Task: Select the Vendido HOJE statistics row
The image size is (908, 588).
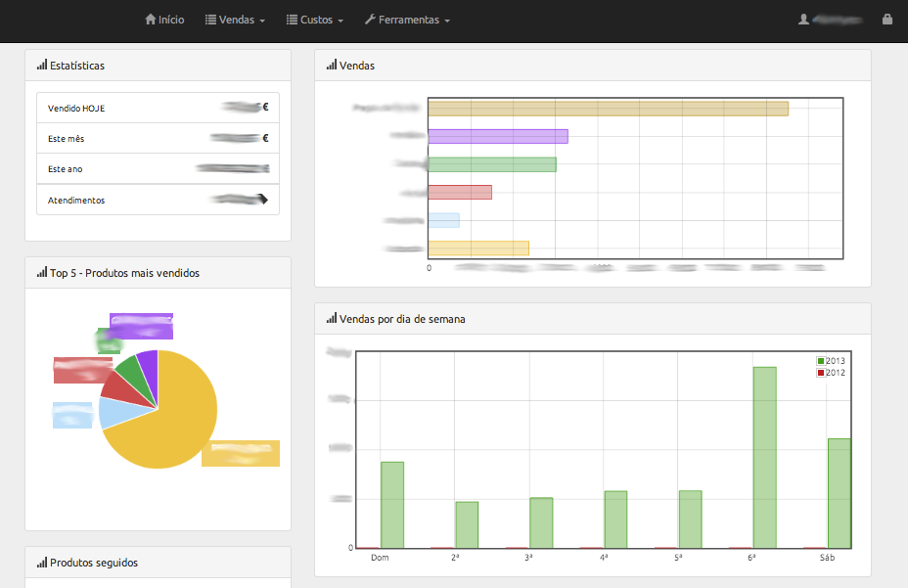Action: click(158, 108)
